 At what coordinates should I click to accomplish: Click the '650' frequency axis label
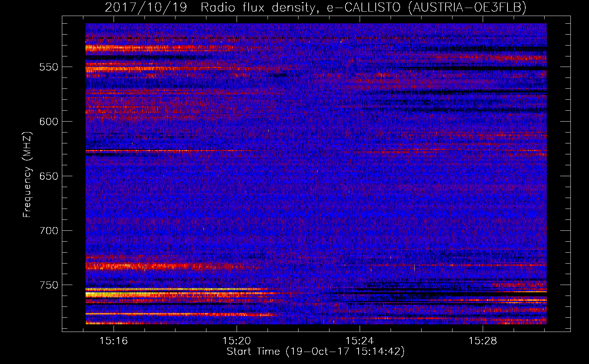pyautogui.click(x=49, y=177)
